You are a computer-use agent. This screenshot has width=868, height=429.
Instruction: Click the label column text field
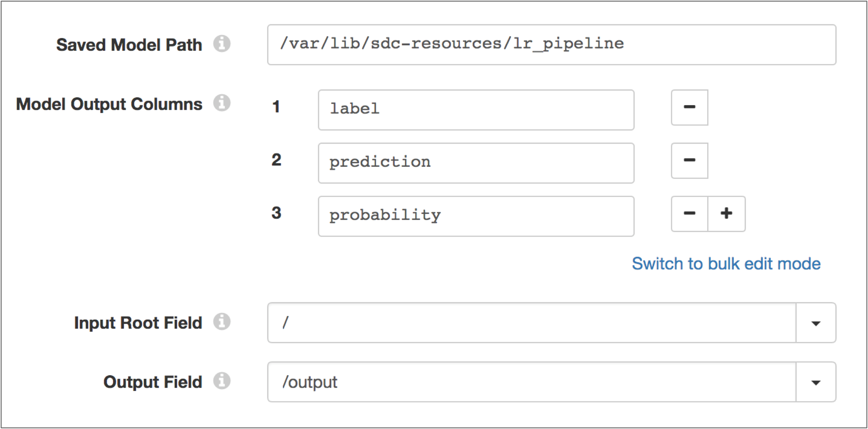(476, 110)
